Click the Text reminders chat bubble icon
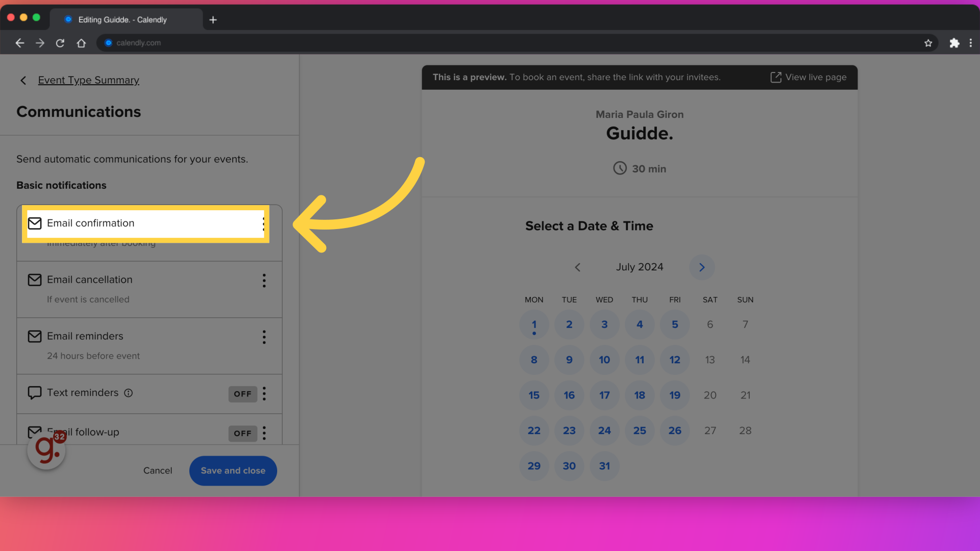Screen dimensions: 980x551 (34, 392)
